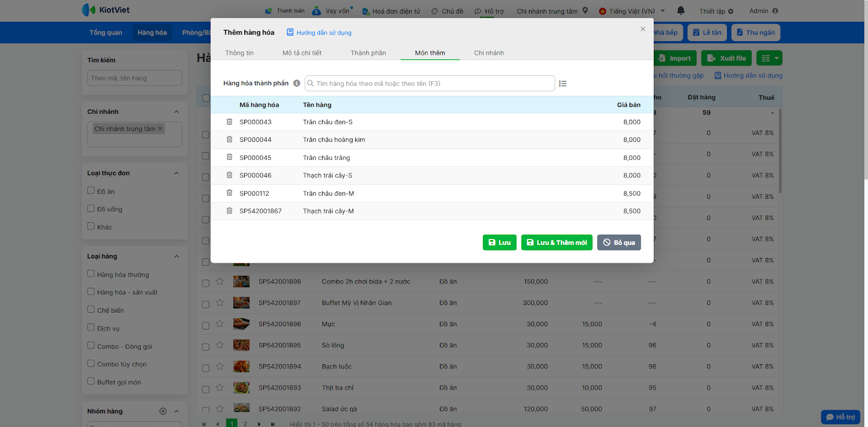Screen dimensions: 868x427
Task: Open the notifications bell
Action: click(x=681, y=10)
